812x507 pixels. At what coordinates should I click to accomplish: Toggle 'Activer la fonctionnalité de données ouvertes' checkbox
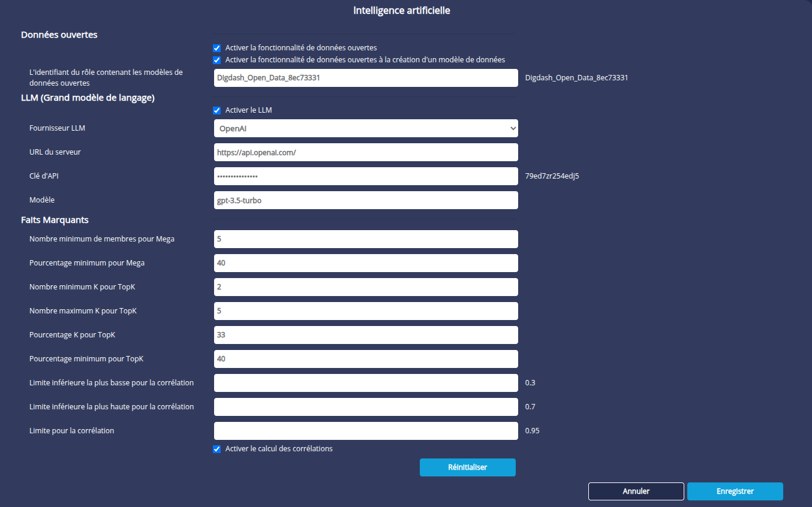pos(217,48)
